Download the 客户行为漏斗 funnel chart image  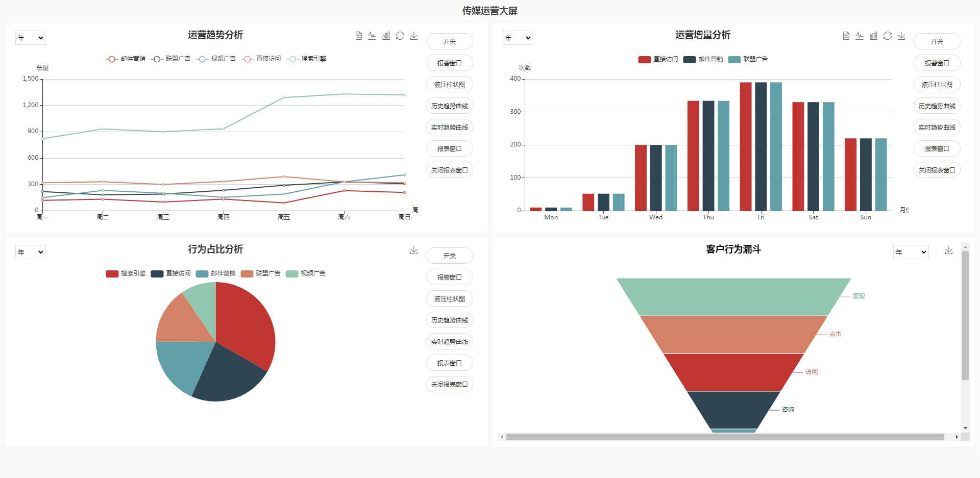tap(948, 250)
